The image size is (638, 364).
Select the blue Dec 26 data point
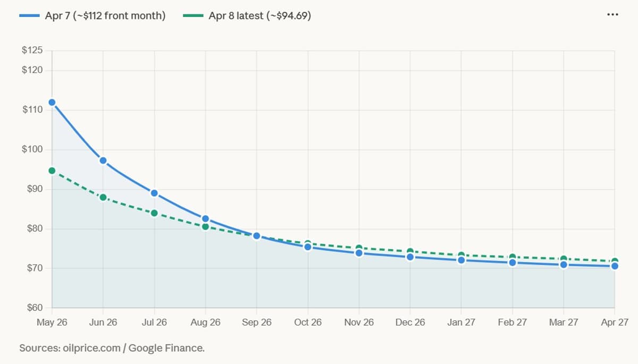pos(410,257)
